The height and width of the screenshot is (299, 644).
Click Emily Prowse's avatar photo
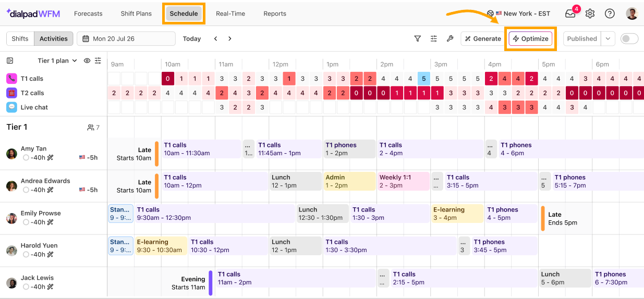click(x=11, y=218)
